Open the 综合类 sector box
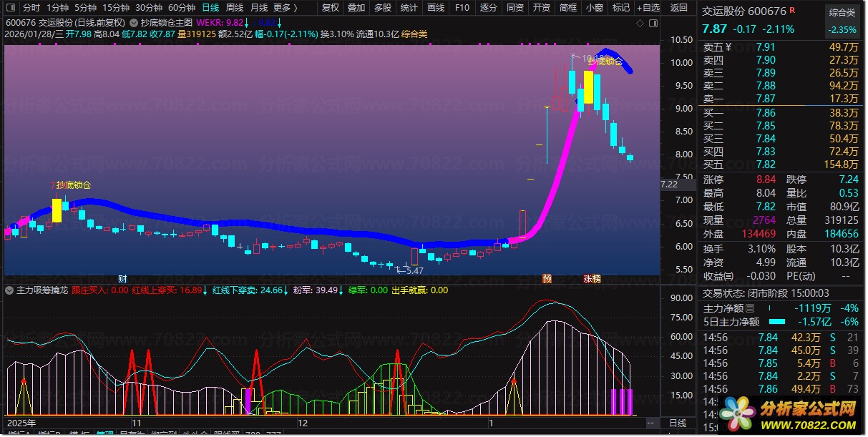 842,12
